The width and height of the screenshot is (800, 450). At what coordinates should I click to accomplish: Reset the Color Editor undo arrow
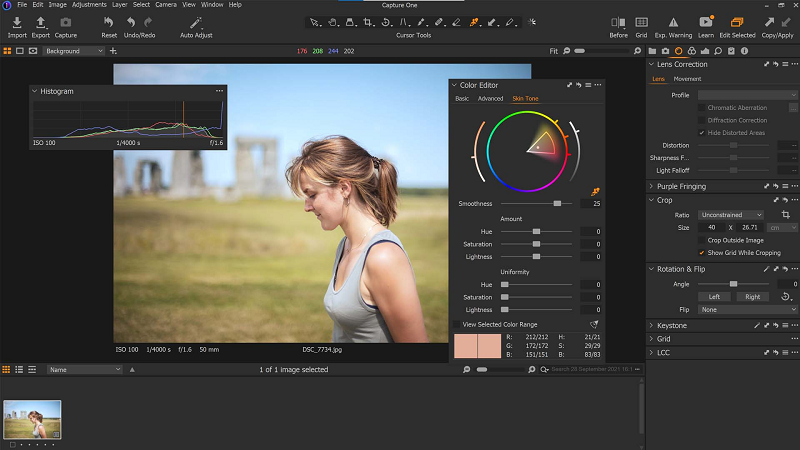click(579, 85)
